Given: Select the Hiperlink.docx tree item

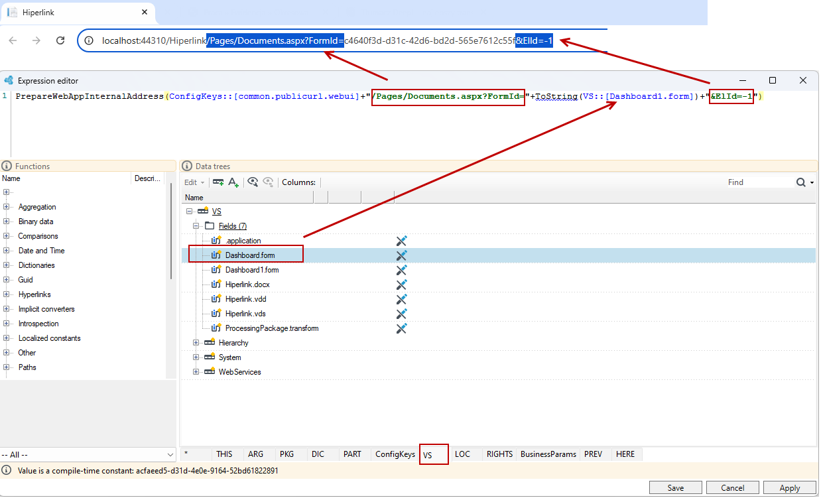Looking at the screenshot, I should (x=247, y=284).
